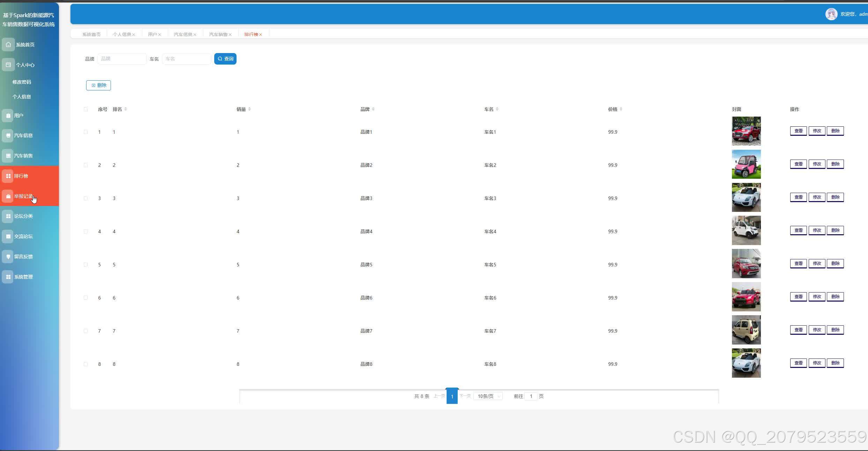Check the checkbox for row 3

(x=85, y=198)
